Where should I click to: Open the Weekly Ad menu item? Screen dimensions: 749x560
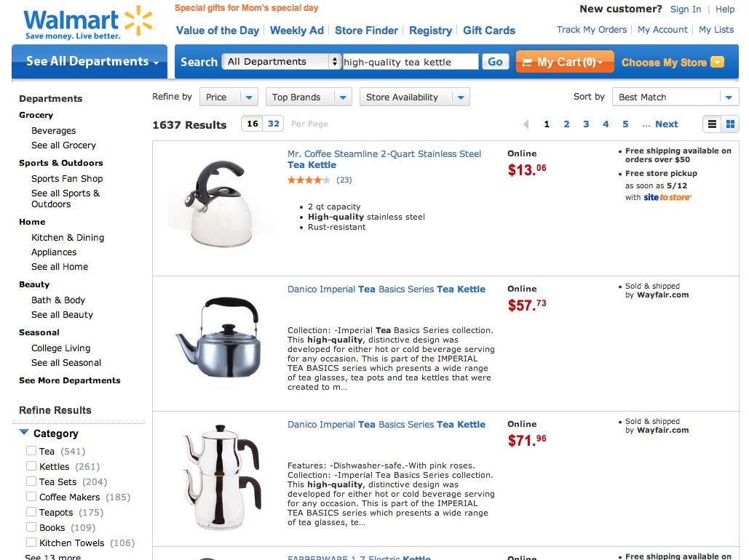296,31
